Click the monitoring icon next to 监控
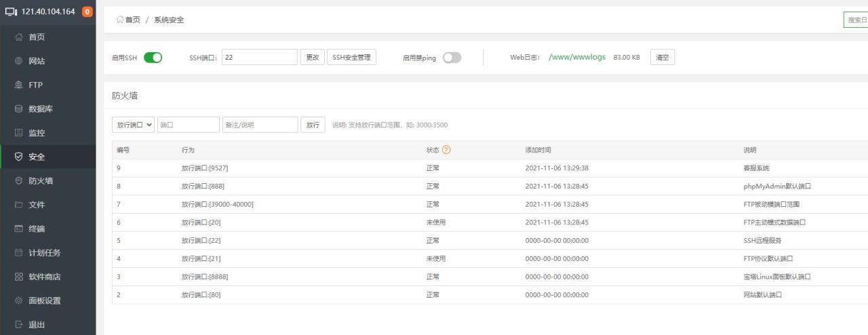This screenshot has height=335, width=868. coord(18,133)
